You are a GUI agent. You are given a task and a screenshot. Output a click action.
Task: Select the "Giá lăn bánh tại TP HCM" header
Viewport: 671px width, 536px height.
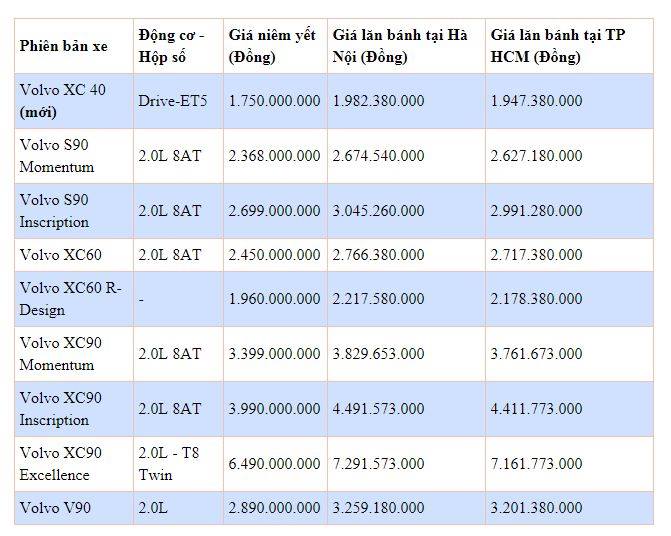(x=559, y=47)
